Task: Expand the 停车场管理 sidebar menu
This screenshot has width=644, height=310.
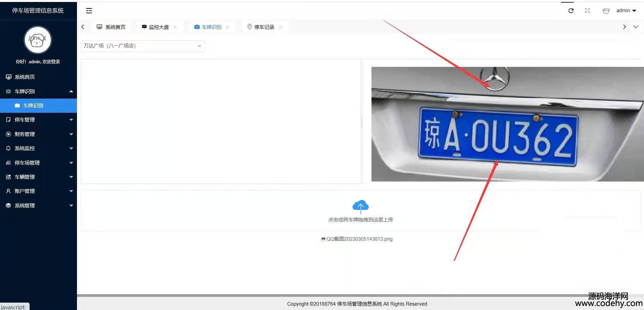Action: (38, 163)
